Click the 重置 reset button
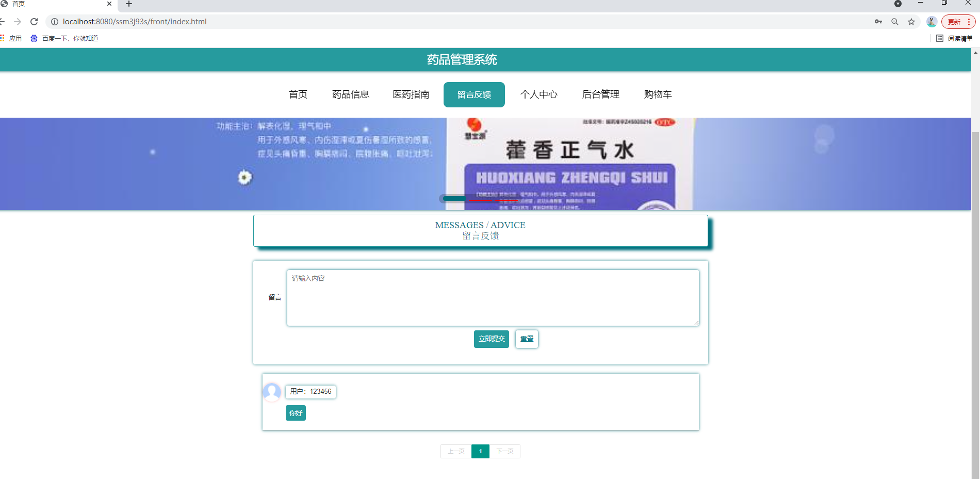The width and height of the screenshot is (980, 479). pos(527,339)
